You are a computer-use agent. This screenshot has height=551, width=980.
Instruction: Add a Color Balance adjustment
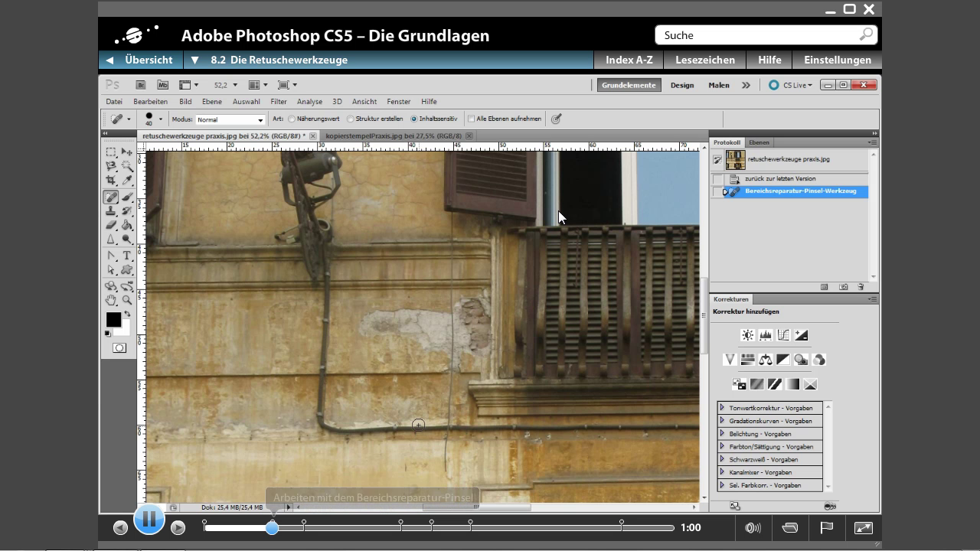(765, 360)
